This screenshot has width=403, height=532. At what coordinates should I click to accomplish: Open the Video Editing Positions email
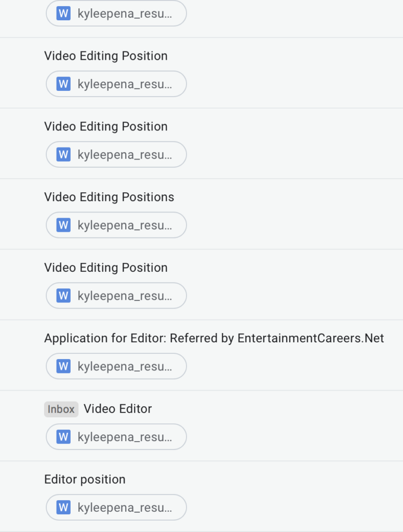pyautogui.click(x=109, y=197)
